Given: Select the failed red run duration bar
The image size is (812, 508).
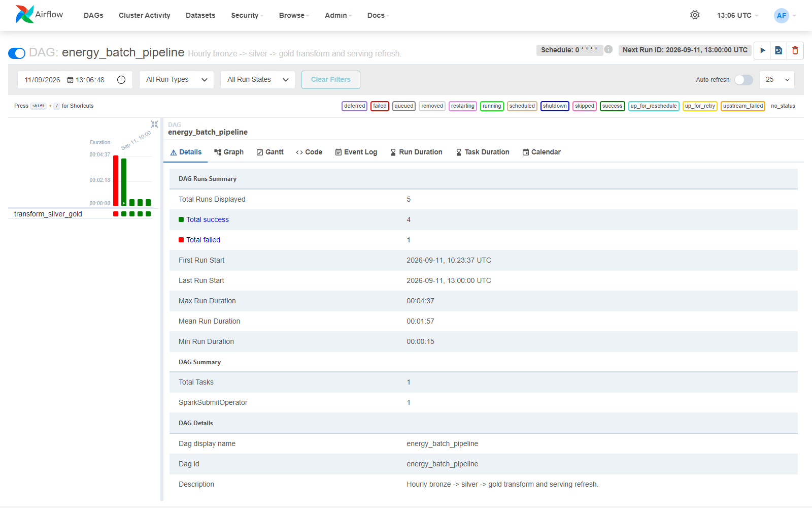Looking at the screenshot, I should 116,181.
